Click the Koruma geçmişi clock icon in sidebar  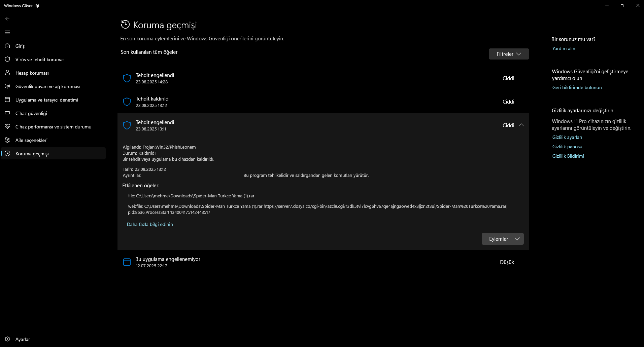point(7,153)
